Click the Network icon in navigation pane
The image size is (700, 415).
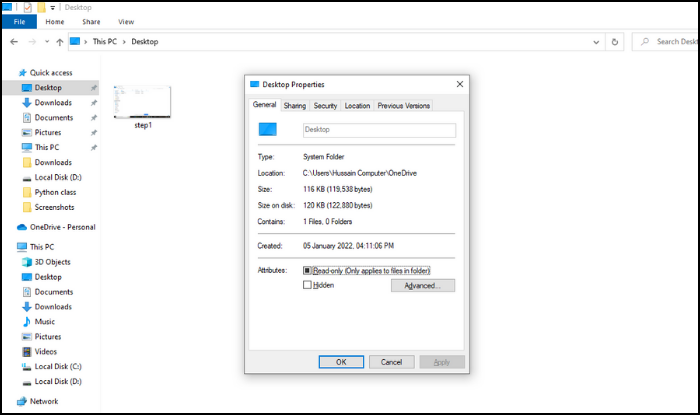pos(22,401)
